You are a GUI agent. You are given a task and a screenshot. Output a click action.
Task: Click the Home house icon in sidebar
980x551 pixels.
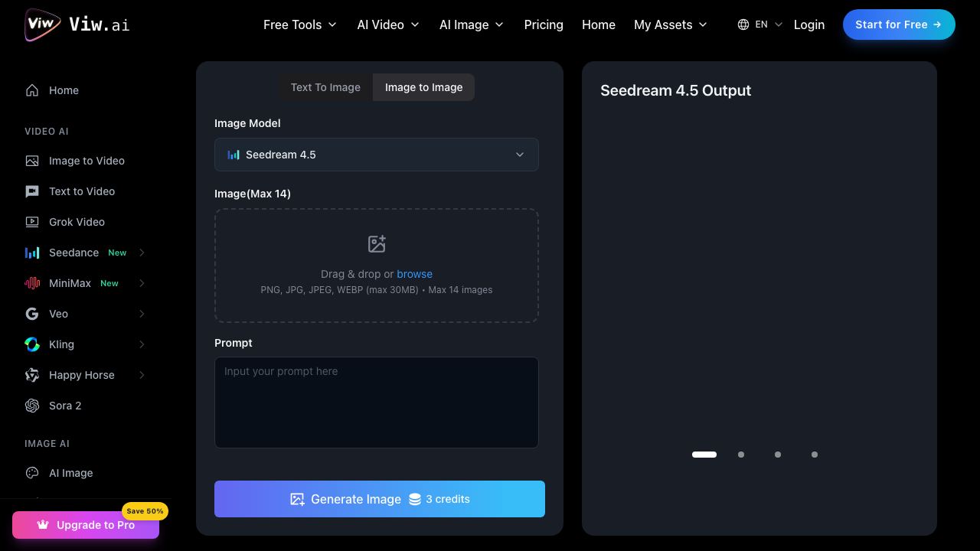pyautogui.click(x=32, y=90)
